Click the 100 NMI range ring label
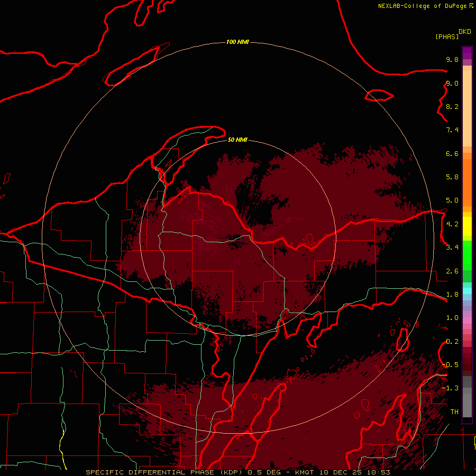The image size is (476, 476). [x=237, y=42]
